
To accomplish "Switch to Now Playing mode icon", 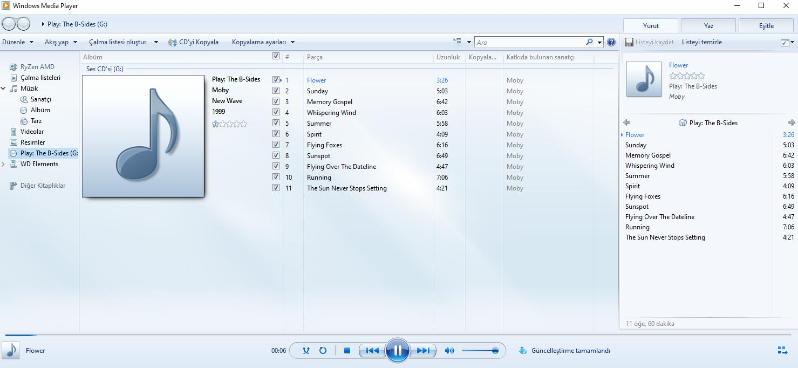I will [783, 350].
